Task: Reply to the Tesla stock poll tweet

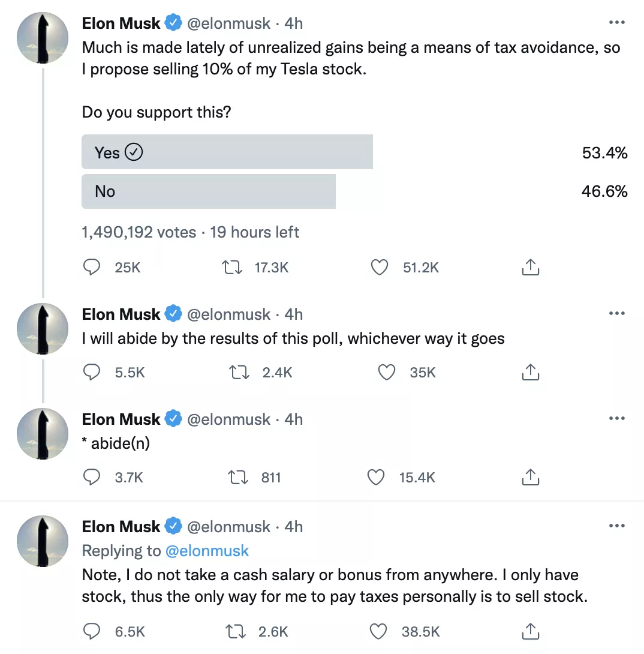Action: point(91,267)
